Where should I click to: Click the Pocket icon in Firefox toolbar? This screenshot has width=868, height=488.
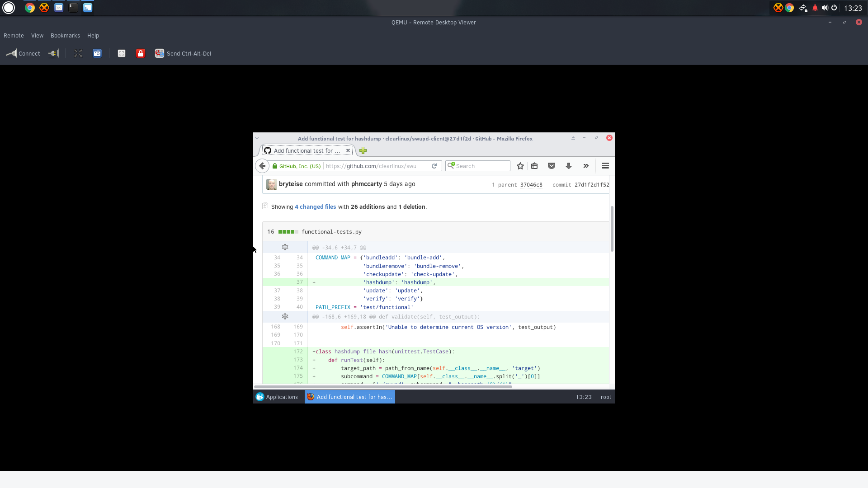(x=552, y=166)
